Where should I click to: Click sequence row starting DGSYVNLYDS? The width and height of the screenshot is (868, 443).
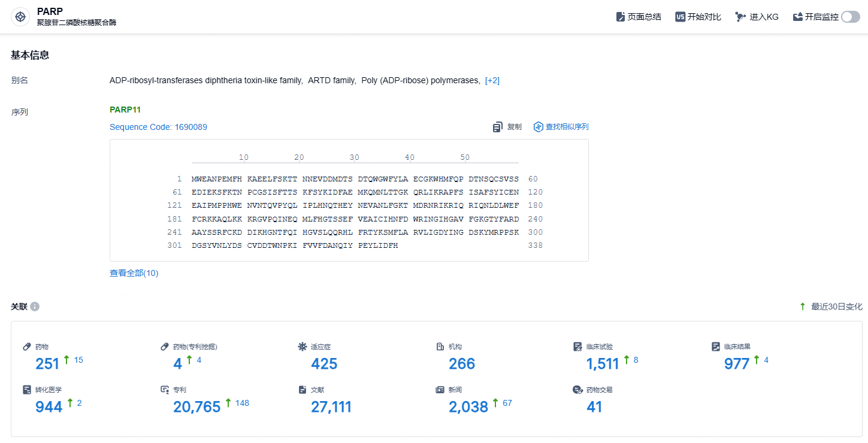[x=295, y=245]
